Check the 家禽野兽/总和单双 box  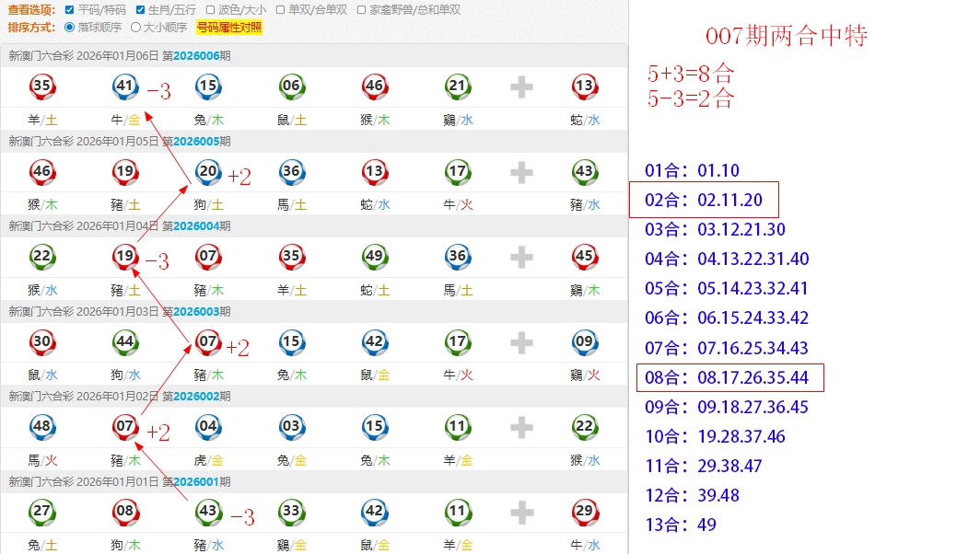362,10
